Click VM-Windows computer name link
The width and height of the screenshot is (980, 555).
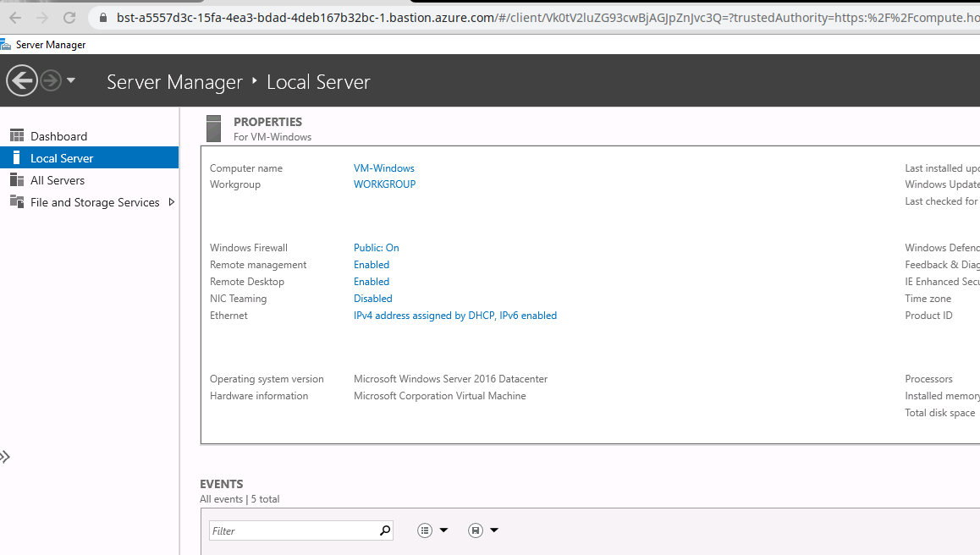coord(383,168)
